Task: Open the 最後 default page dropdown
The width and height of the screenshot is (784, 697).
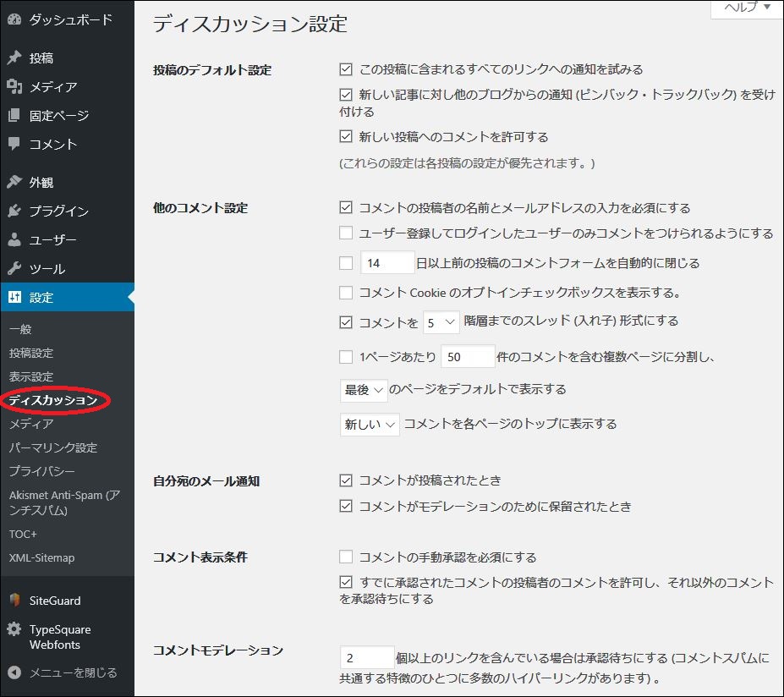Action: (x=364, y=390)
